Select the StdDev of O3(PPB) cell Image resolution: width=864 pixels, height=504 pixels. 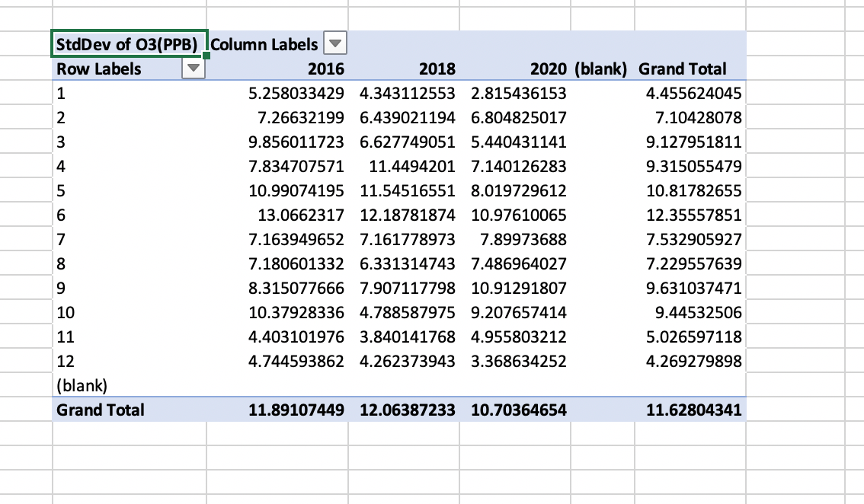(128, 44)
